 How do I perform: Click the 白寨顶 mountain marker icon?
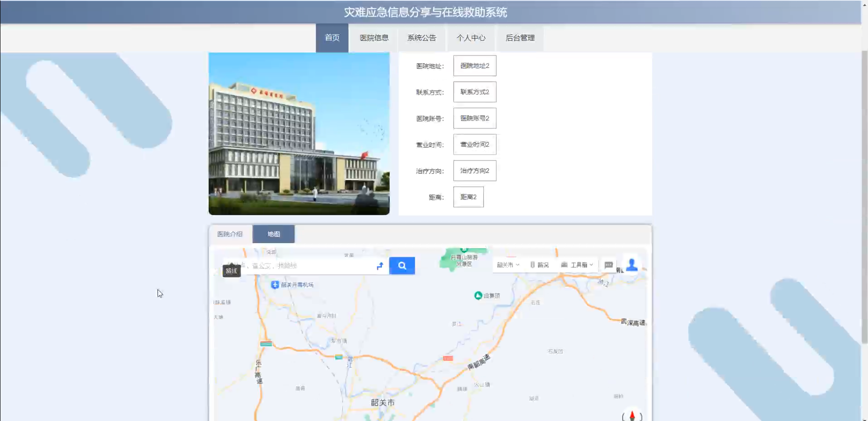pyautogui.click(x=478, y=295)
